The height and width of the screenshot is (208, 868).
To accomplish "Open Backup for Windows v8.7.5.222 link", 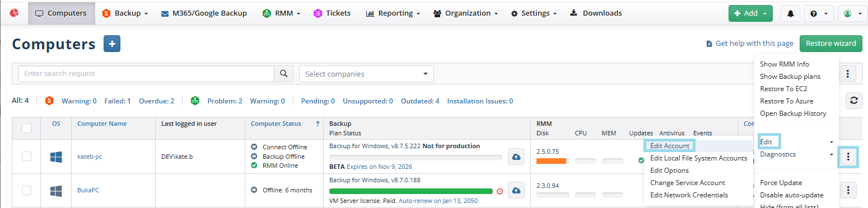I will click(x=375, y=146).
